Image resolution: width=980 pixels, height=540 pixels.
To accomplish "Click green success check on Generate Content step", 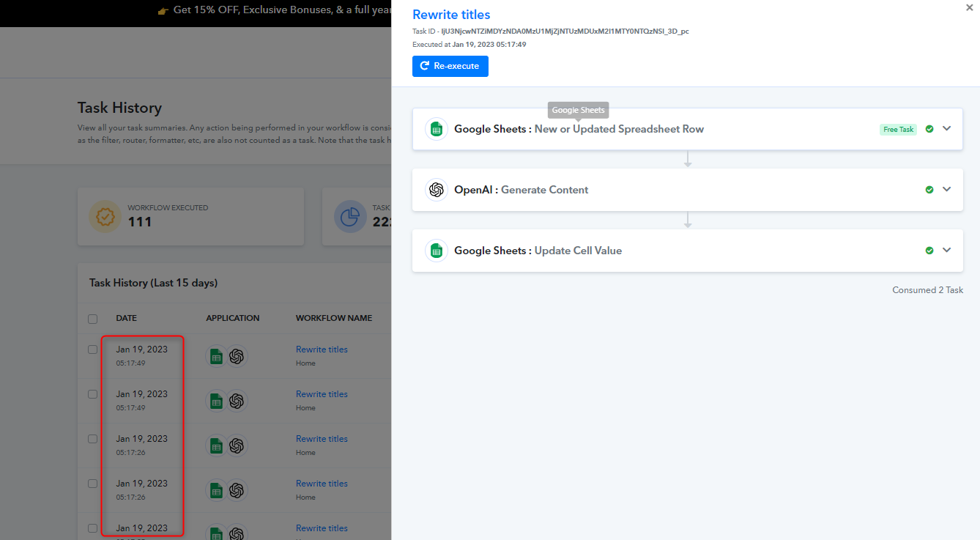I will [x=929, y=190].
